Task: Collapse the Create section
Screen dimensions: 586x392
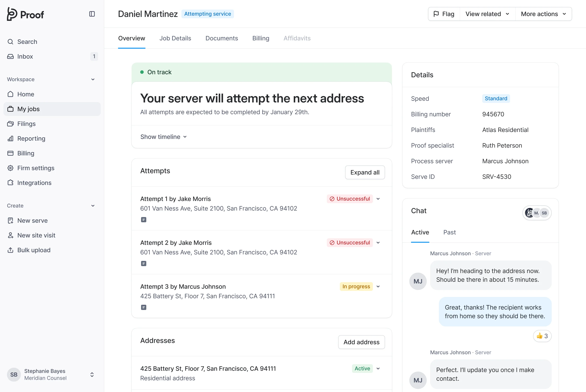Action: [93, 206]
